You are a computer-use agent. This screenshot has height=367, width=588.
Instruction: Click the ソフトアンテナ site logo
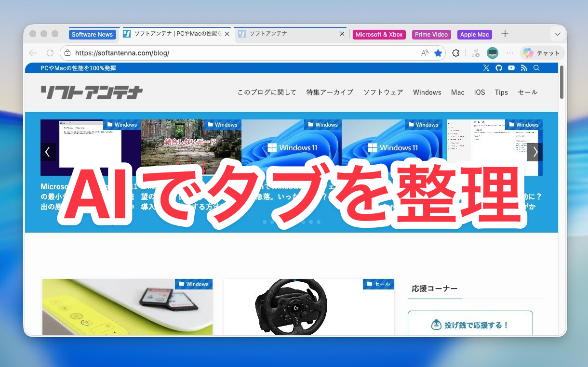coord(92,92)
